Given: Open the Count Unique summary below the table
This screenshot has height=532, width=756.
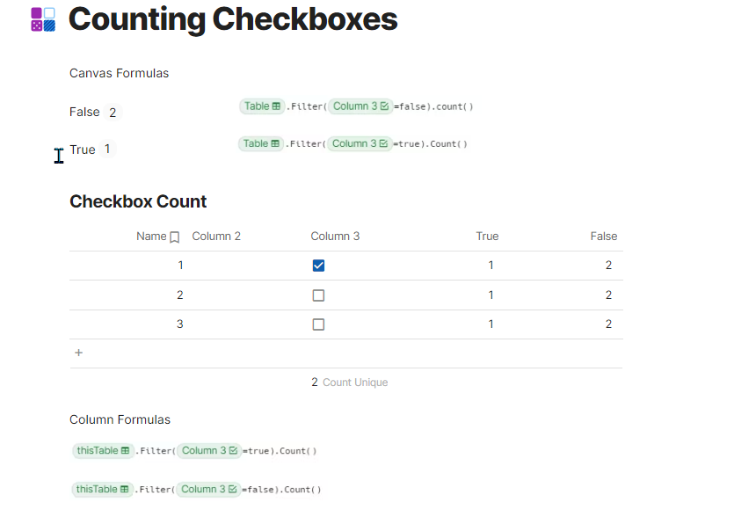Looking at the screenshot, I should click(350, 383).
